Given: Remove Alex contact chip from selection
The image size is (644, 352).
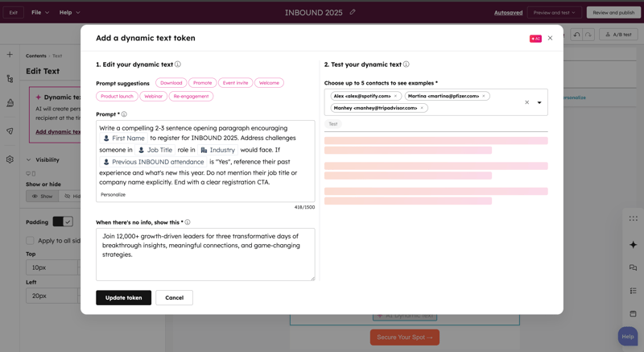Looking at the screenshot, I should 396,96.
